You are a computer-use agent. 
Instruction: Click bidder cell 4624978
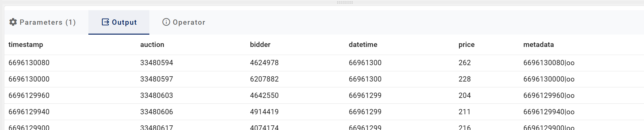coord(264,63)
